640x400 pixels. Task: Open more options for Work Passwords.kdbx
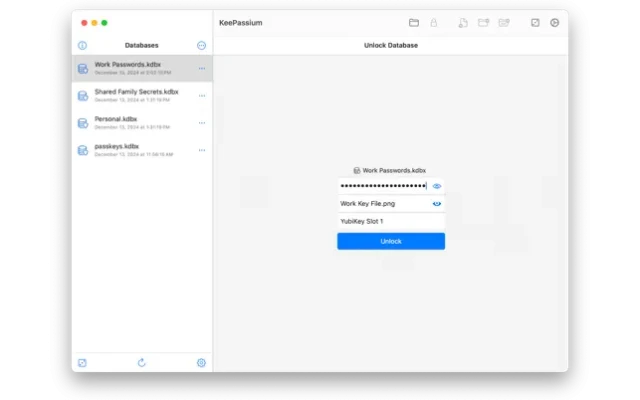tap(202, 68)
